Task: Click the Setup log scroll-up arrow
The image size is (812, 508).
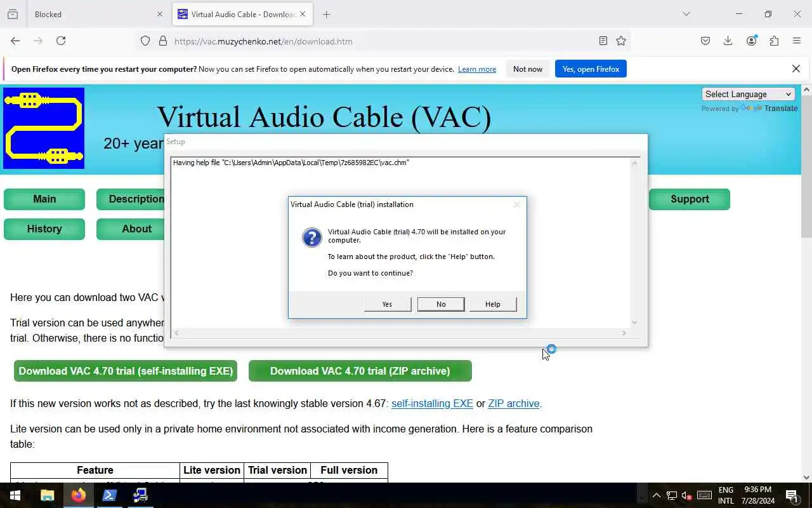Action: coord(634,163)
